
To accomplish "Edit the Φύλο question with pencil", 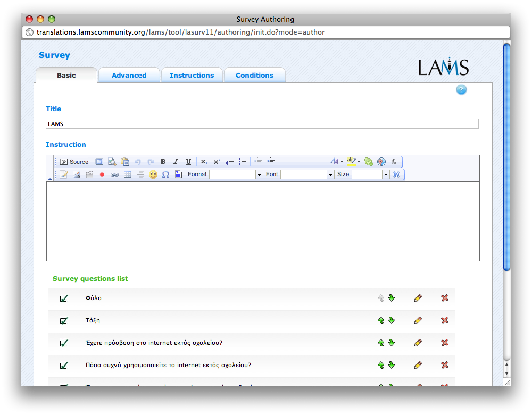I will coord(418,298).
